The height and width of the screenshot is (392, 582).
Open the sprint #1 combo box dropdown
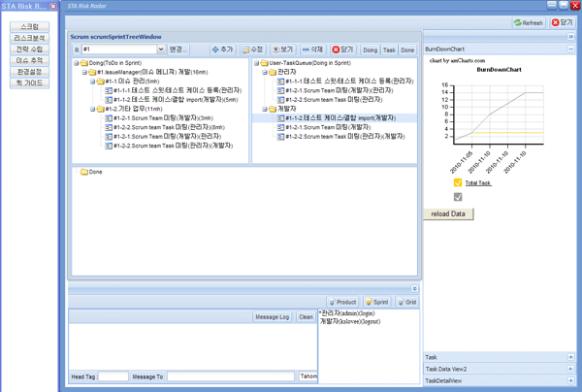point(159,49)
